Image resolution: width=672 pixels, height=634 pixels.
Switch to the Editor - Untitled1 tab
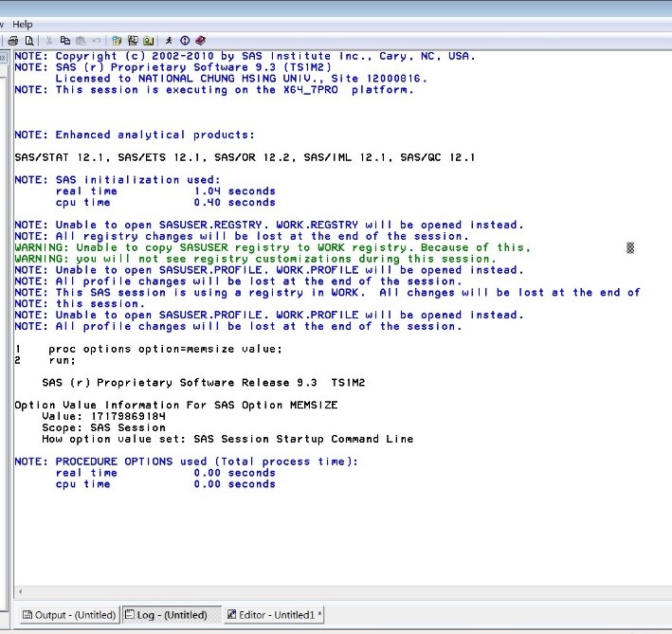coord(274,615)
